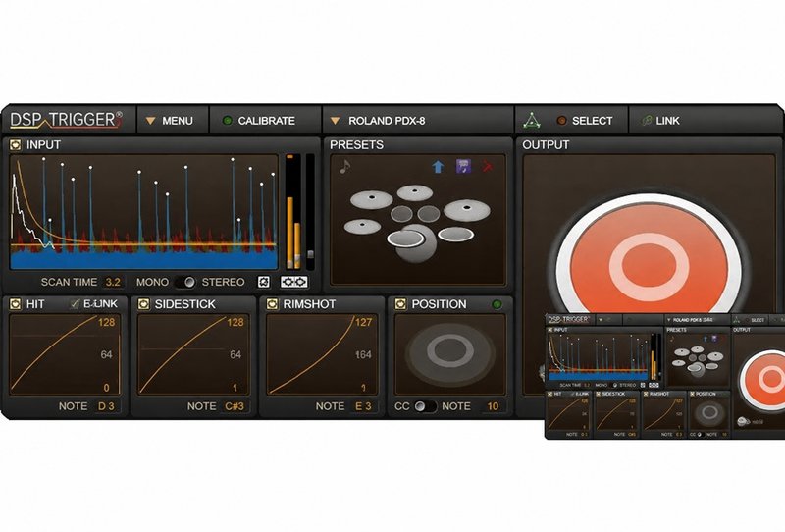The image size is (785, 532).
Task: Open the SIDESTICK note field C#3
Action: coord(235,406)
